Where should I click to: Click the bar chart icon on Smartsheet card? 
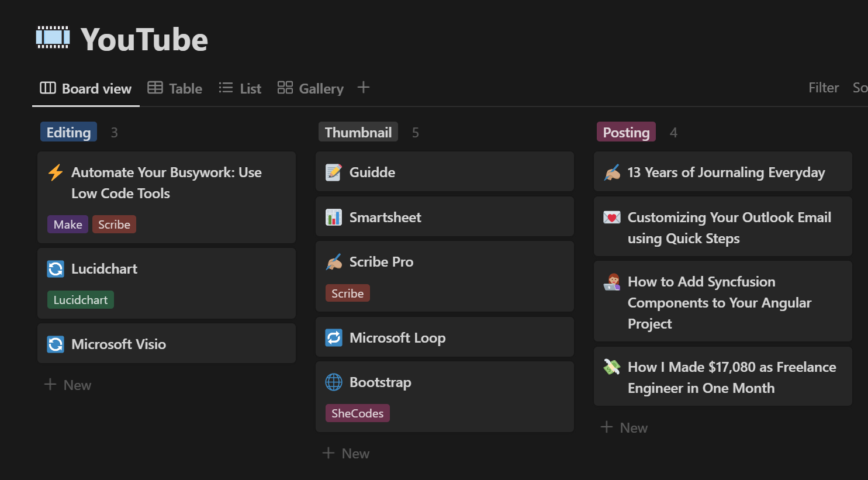click(x=334, y=217)
